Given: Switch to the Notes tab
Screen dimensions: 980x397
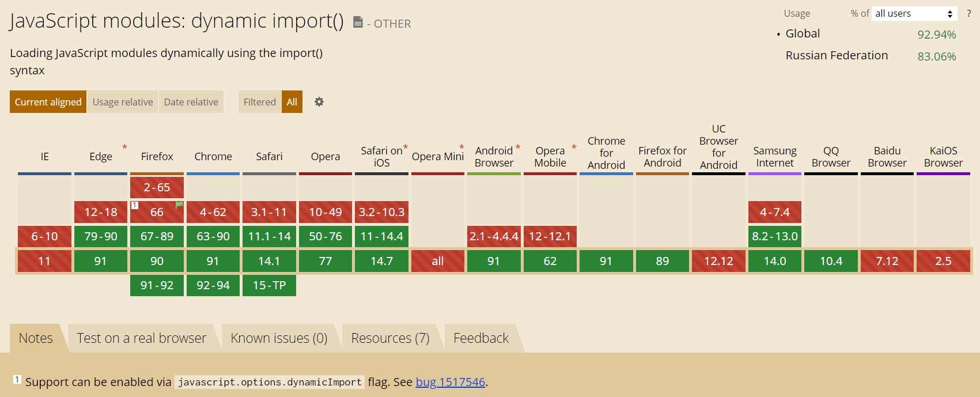Looking at the screenshot, I should click(36, 338).
